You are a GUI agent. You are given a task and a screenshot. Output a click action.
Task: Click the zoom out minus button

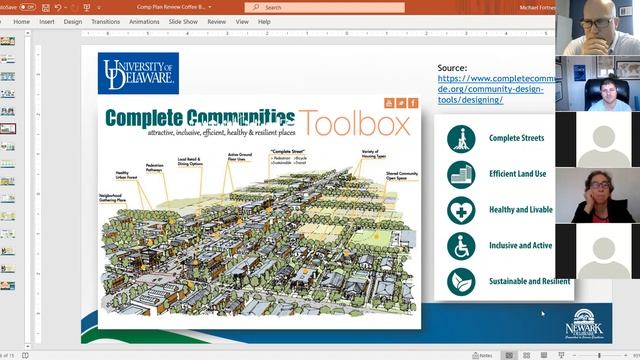574,356
